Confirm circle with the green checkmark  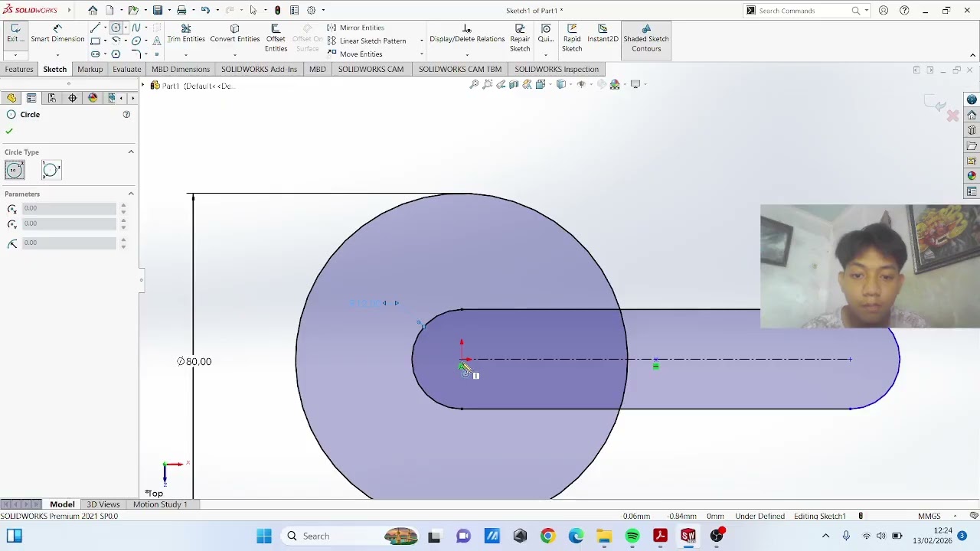click(x=9, y=131)
